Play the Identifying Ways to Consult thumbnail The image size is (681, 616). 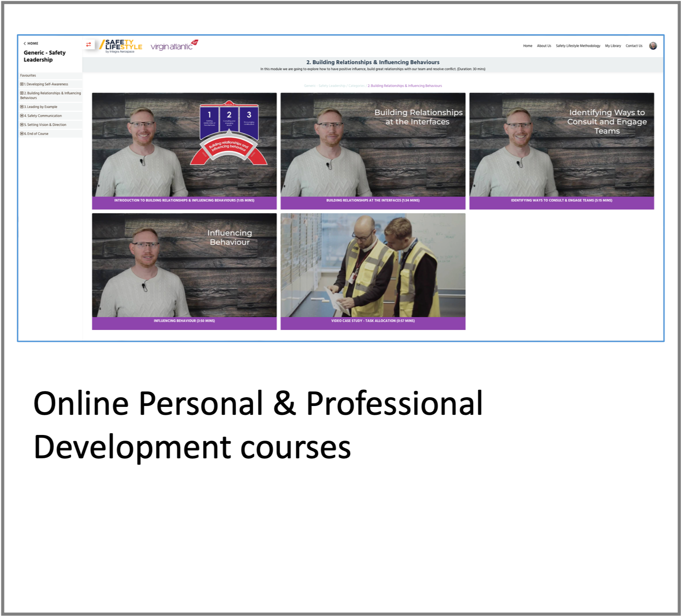pos(561,145)
